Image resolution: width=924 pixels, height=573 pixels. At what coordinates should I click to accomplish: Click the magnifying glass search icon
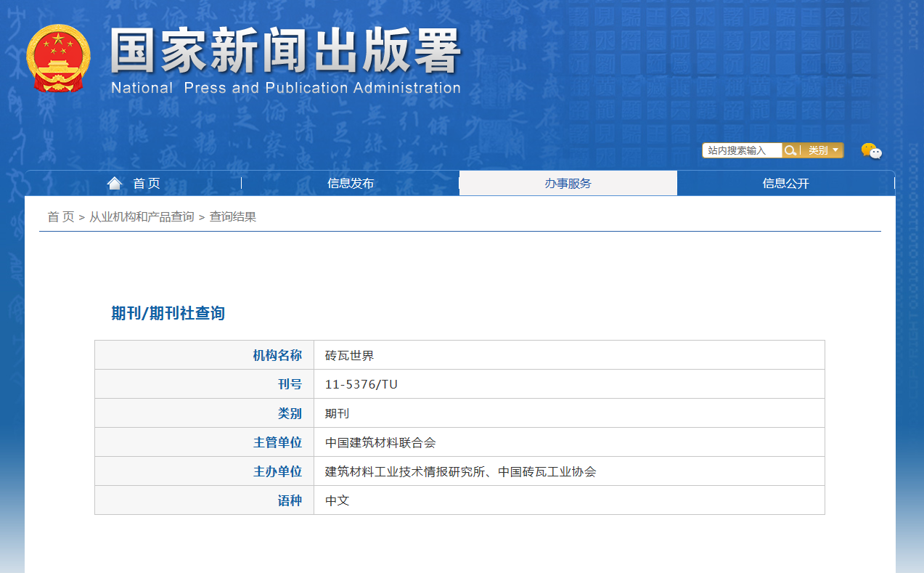tap(790, 150)
